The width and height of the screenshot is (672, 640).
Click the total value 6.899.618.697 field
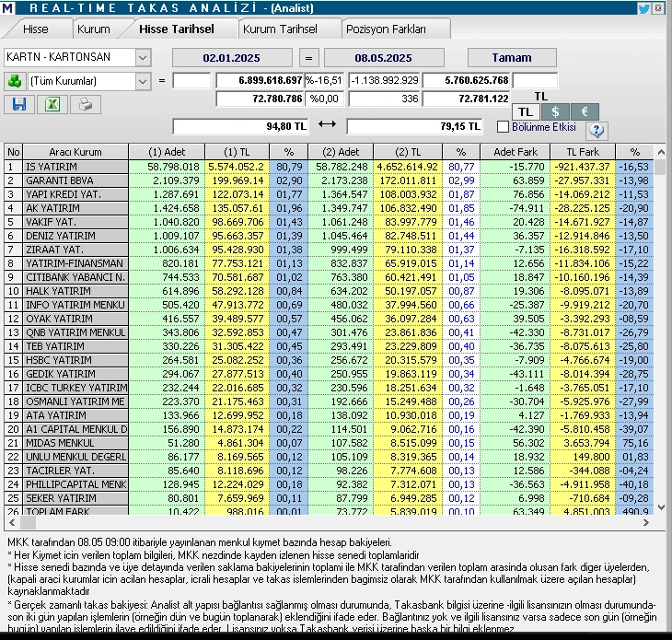pyautogui.click(x=260, y=81)
